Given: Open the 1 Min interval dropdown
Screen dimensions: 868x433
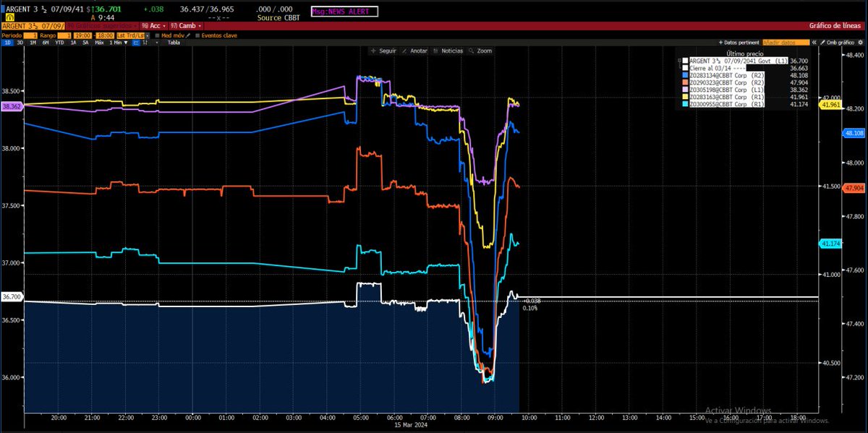Looking at the screenshot, I should point(118,43).
